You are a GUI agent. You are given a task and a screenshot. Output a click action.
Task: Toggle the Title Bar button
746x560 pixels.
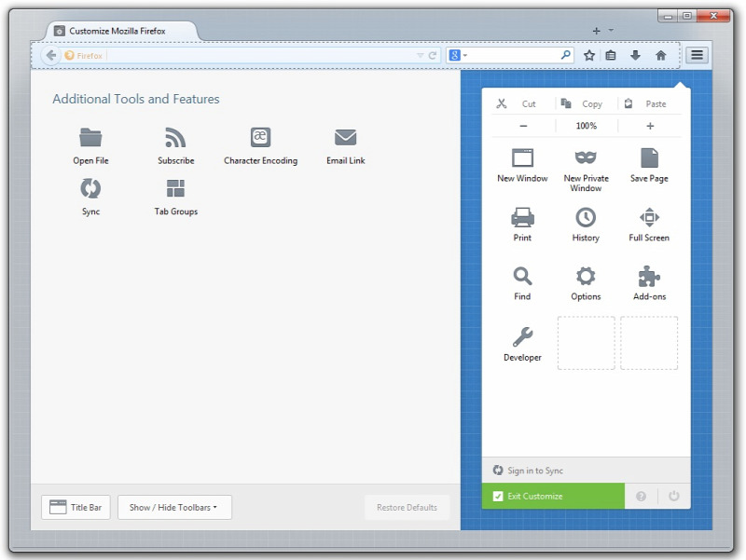tap(76, 507)
